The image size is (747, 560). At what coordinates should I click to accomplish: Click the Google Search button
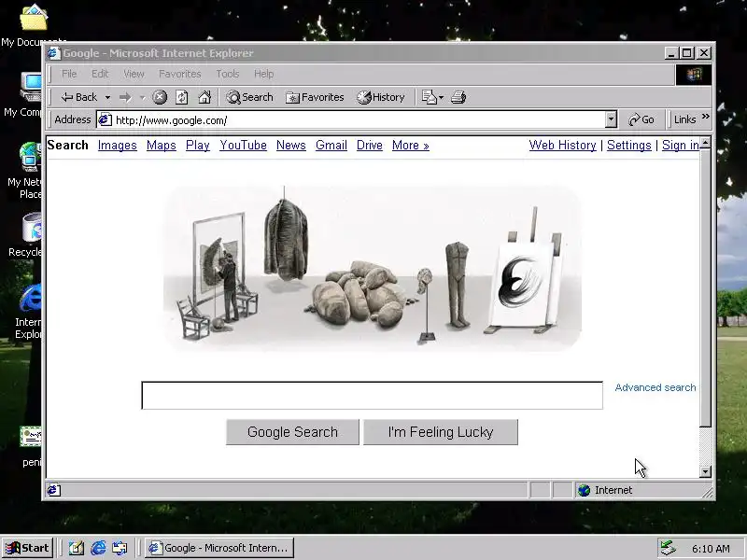click(x=292, y=432)
